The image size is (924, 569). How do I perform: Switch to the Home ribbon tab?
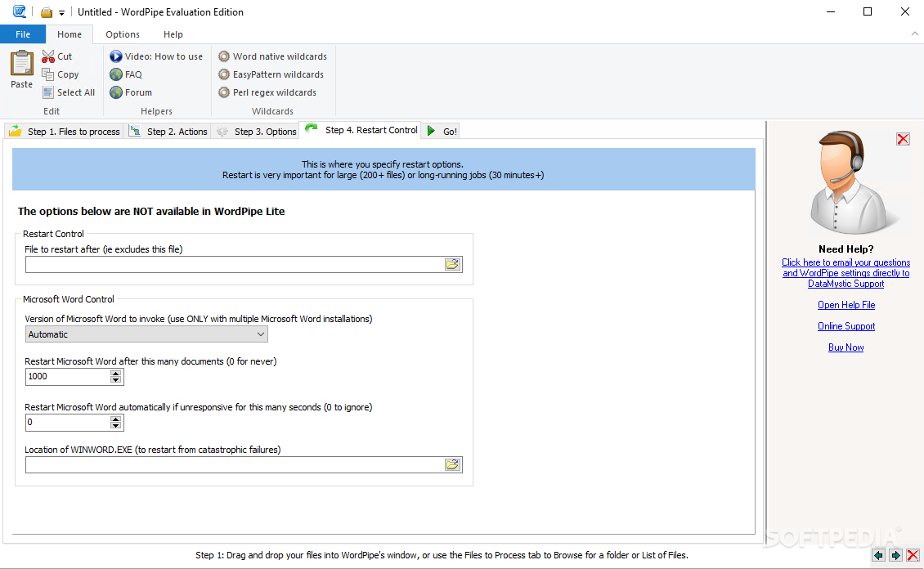pos(70,34)
